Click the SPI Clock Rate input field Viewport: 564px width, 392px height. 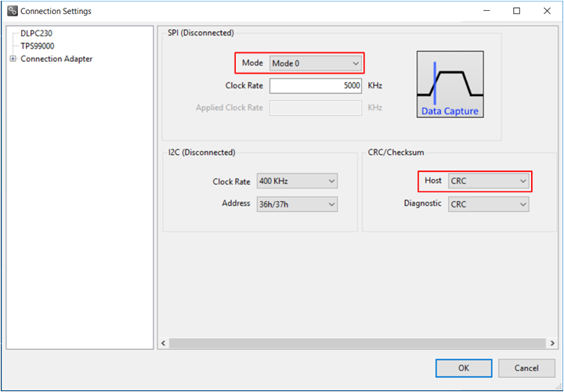(x=315, y=85)
